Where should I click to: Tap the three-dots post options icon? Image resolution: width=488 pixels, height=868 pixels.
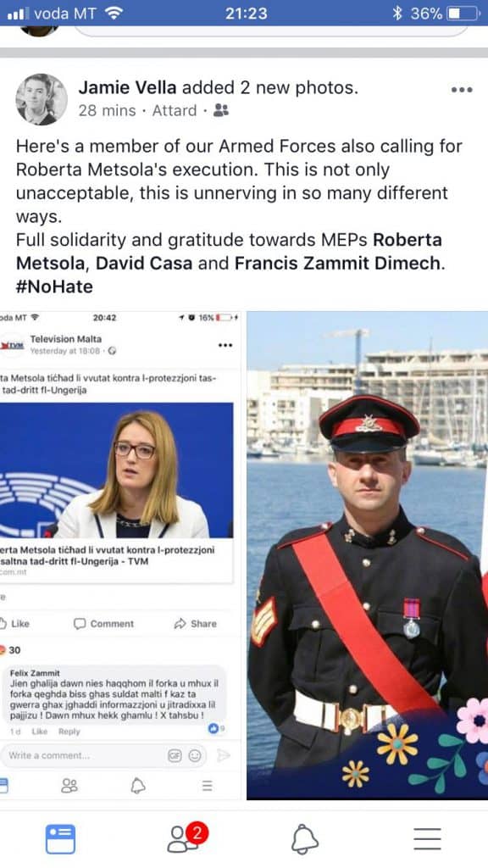click(462, 90)
